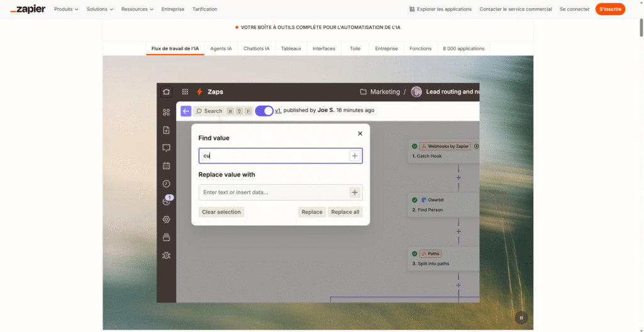Click the Replace all button

coord(345,212)
